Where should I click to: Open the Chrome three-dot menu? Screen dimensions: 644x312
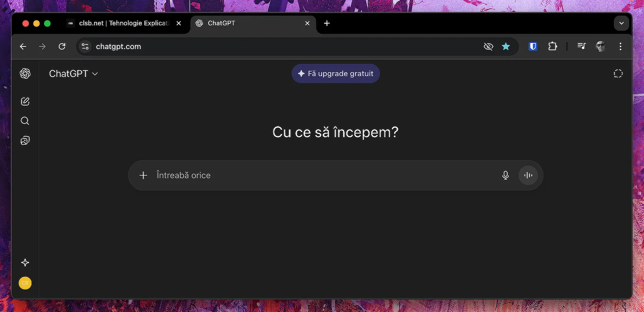point(620,46)
